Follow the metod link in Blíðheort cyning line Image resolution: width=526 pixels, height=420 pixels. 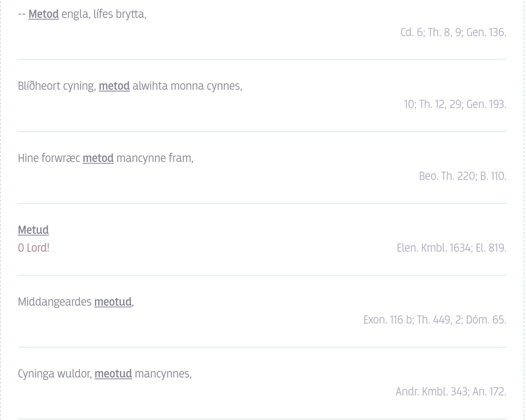(x=114, y=86)
